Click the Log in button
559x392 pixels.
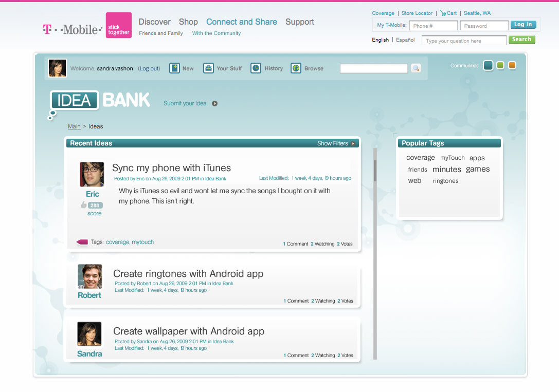pyautogui.click(x=523, y=25)
